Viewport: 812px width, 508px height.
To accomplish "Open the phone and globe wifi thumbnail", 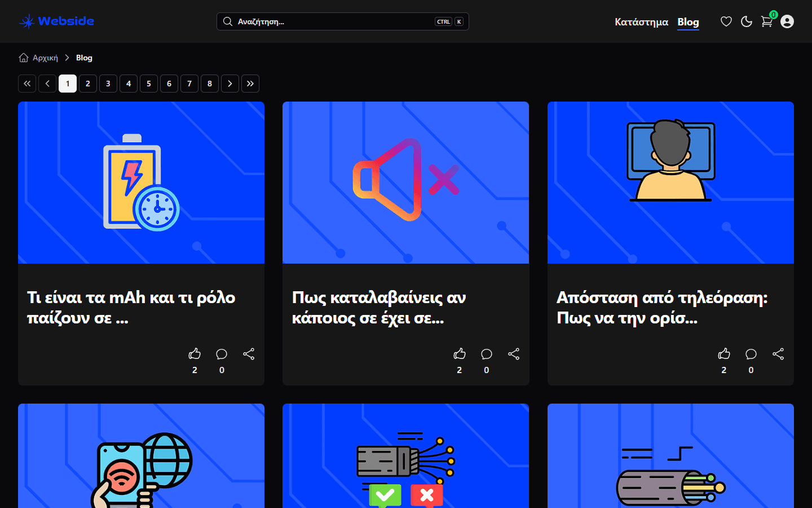I will click(x=141, y=456).
